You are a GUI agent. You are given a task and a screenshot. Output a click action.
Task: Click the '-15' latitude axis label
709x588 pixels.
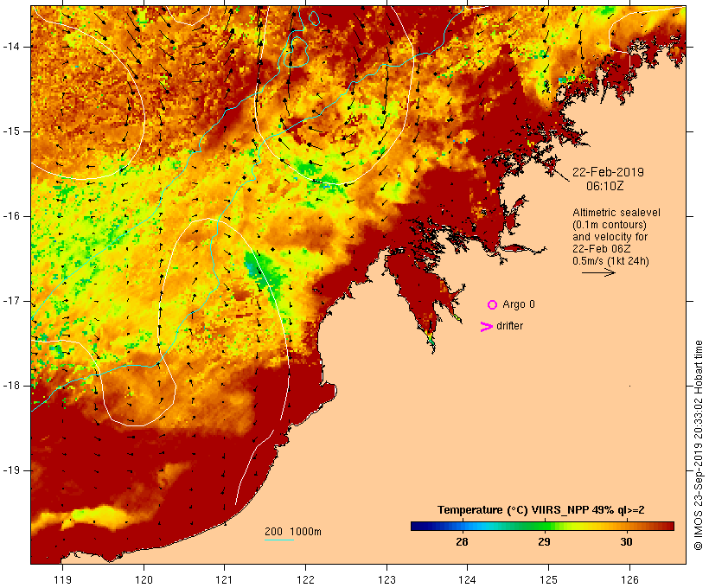[11, 131]
